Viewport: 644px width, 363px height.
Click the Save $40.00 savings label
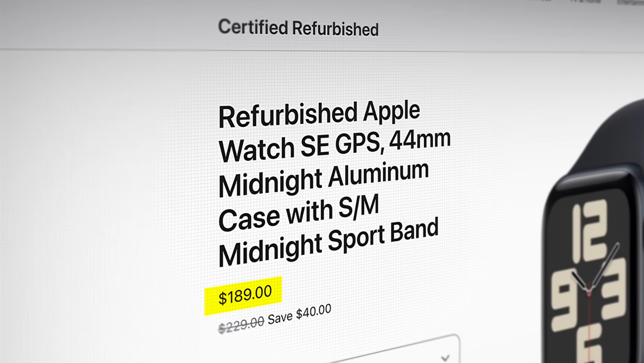(299, 312)
